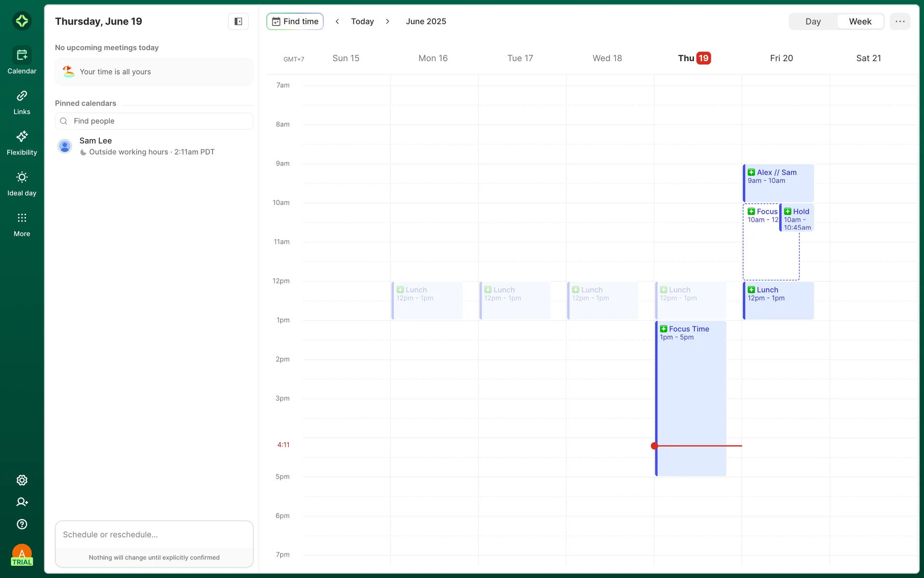Switch to Week view
The height and width of the screenshot is (578, 924).
point(860,21)
